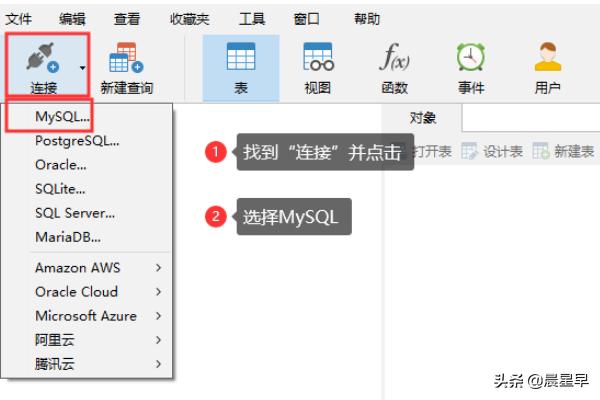Screen dimensions: 600x400
Task: Expand the 腾讯云 submenu arrow
Action: [x=158, y=364]
